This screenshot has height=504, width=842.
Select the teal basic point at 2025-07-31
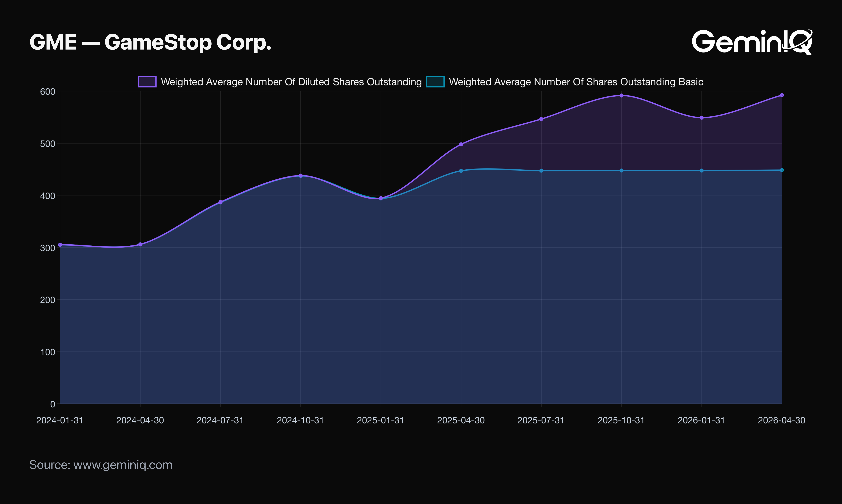click(541, 171)
